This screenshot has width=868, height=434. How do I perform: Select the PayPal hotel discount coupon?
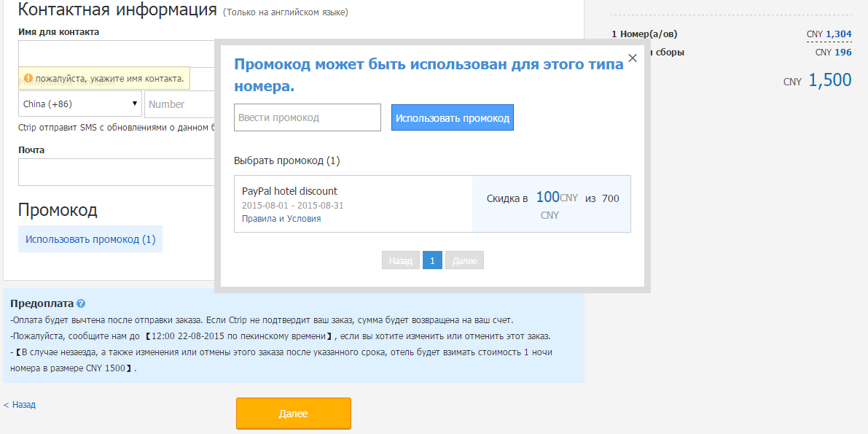pos(432,204)
